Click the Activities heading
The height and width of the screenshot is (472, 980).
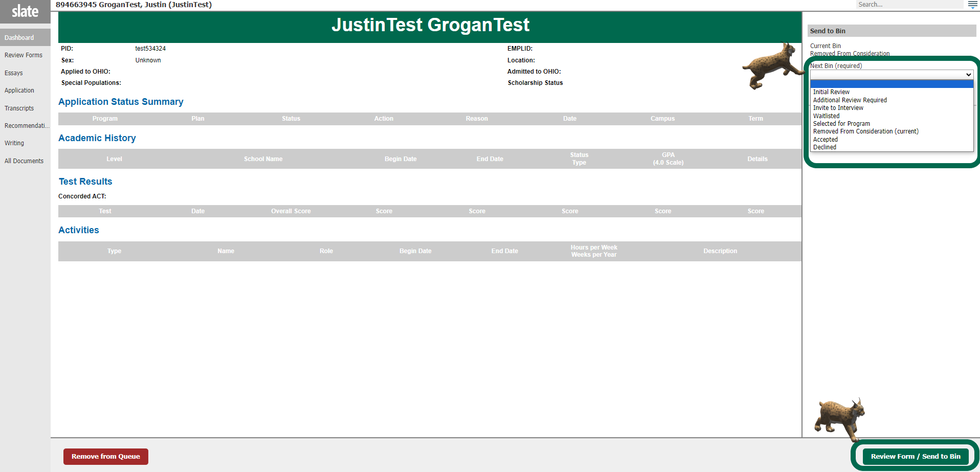79,230
